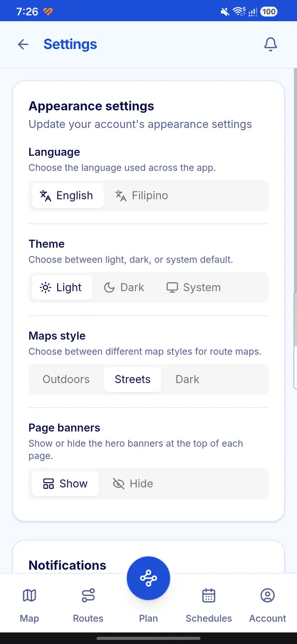Tap the cellular signal bars icon
The width and height of the screenshot is (297, 644).
[252, 12]
